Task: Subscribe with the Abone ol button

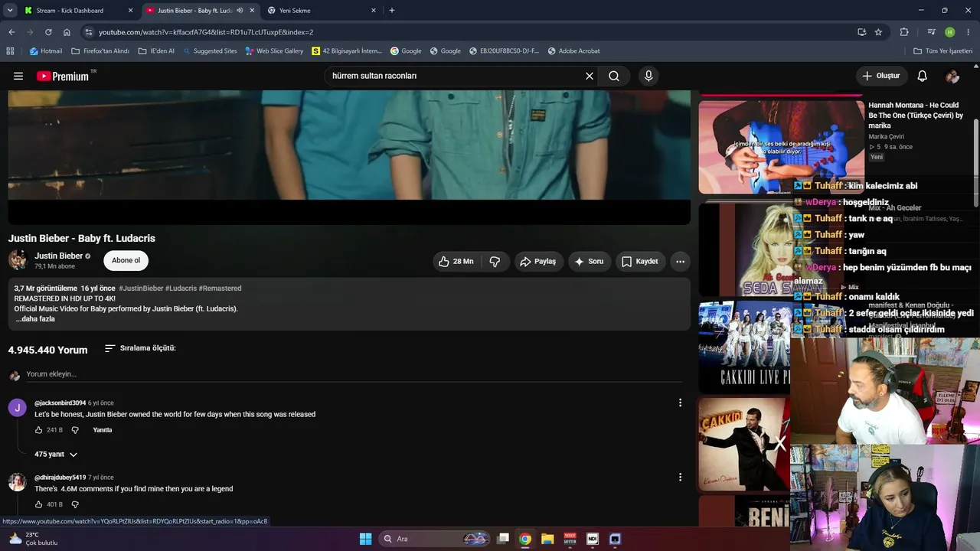Action: pyautogui.click(x=126, y=260)
